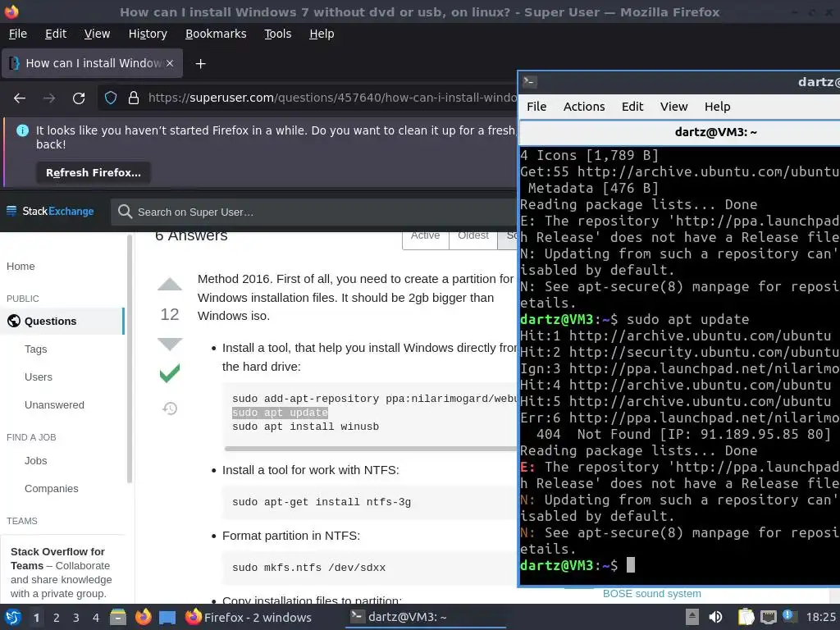
Task: Sort answers by the Oldest tab
Action: coord(473,237)
